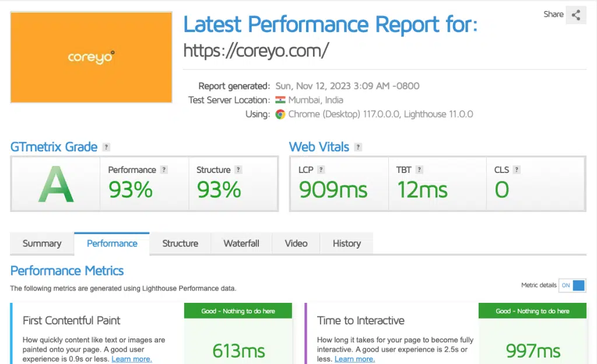Click the Good badge above 997ms

532,311
